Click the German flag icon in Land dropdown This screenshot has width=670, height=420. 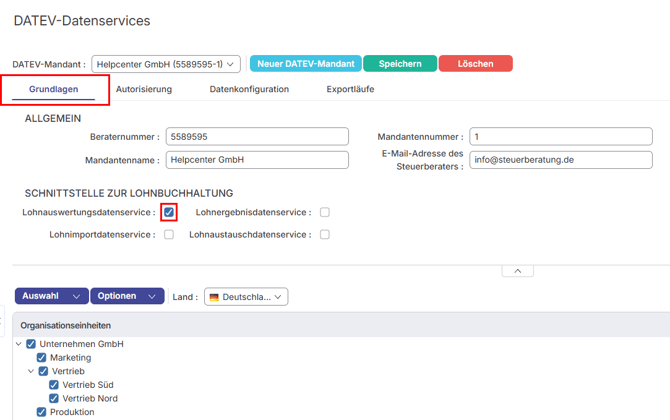[x=214, y=297]
